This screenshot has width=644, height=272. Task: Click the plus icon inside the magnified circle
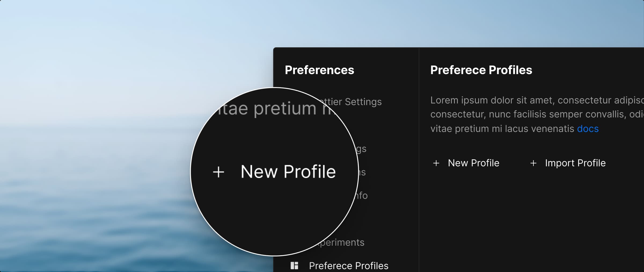coord(219,172)
